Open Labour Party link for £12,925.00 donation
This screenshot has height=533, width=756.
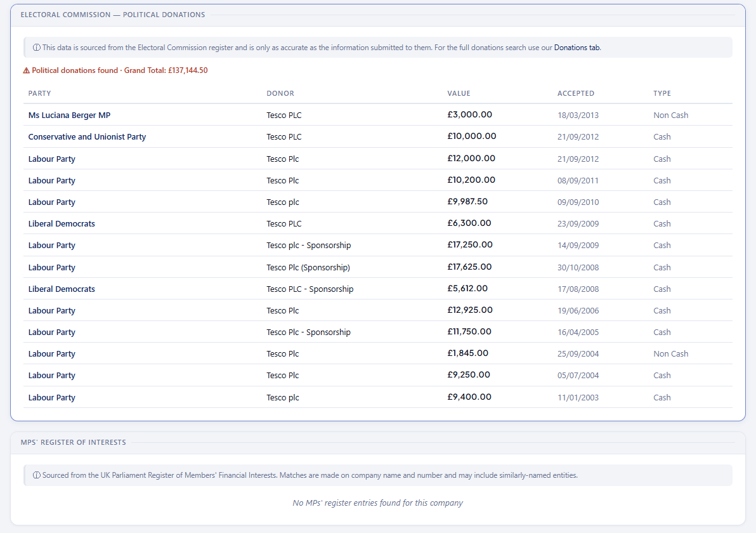click(x=51, y=311)
